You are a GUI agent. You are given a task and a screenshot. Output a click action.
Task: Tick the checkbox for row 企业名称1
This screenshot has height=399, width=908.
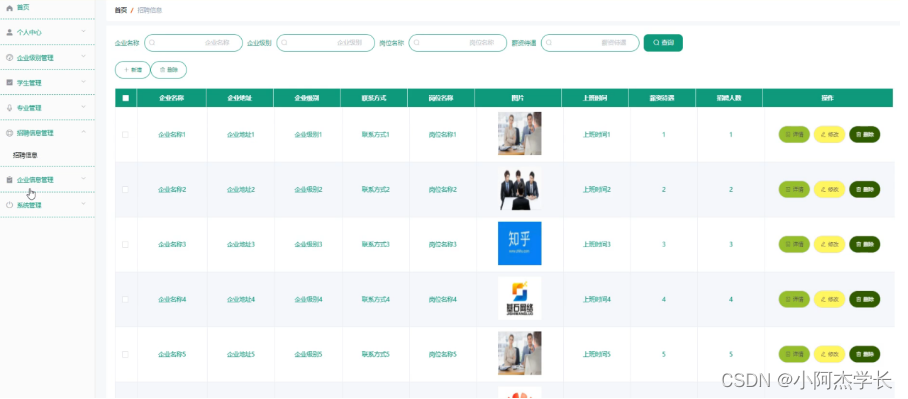(125, 134)
